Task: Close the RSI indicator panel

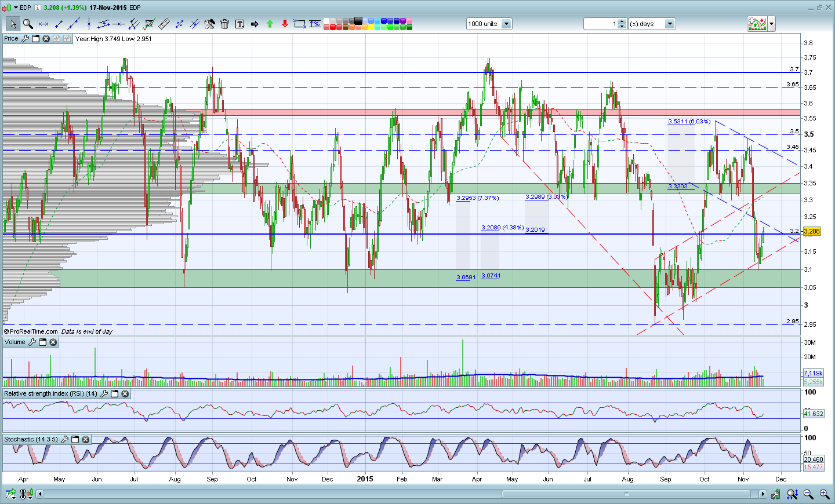Action: coord(125,394)
